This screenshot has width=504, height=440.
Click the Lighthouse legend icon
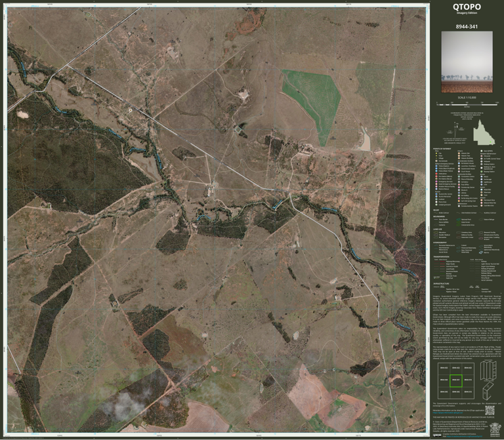click(x=482, y=182)
